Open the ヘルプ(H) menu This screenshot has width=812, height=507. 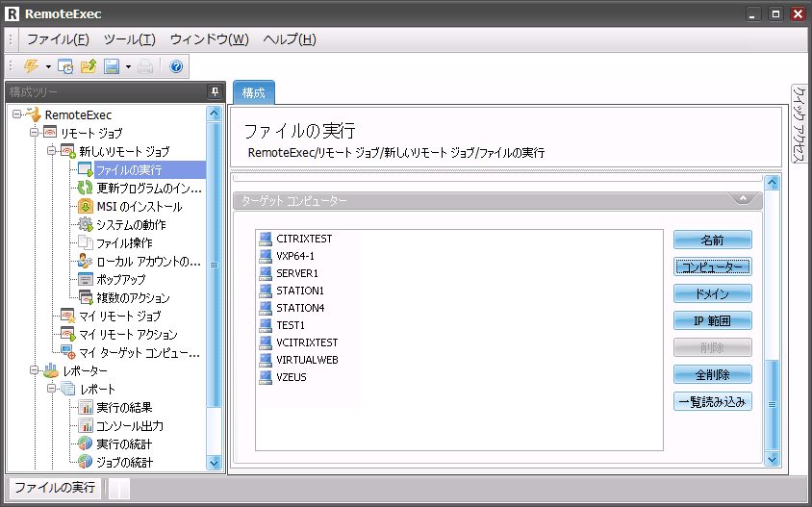click(x=290, y=39)
